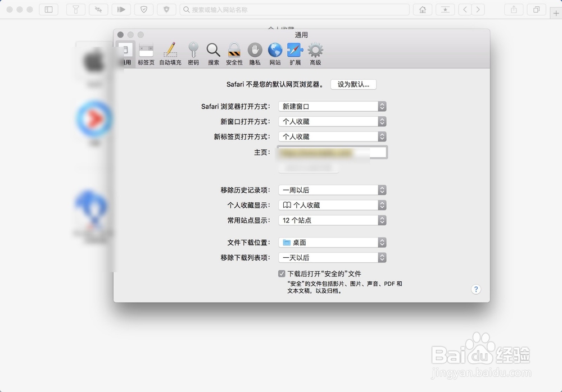Viewport: 562px width, 392px height.
Task: Click the bookmarks star toolbar icon
Action: [x=445, y=10]
